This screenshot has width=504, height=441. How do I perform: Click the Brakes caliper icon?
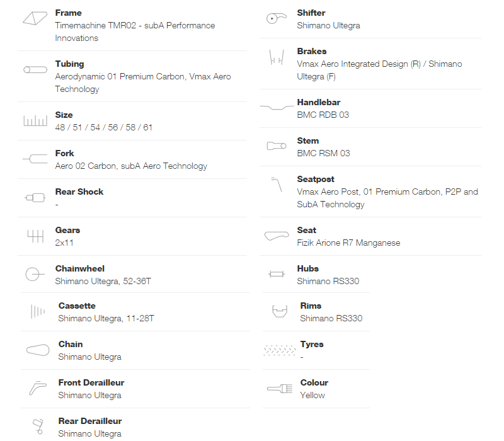click(x=277, y=57)
